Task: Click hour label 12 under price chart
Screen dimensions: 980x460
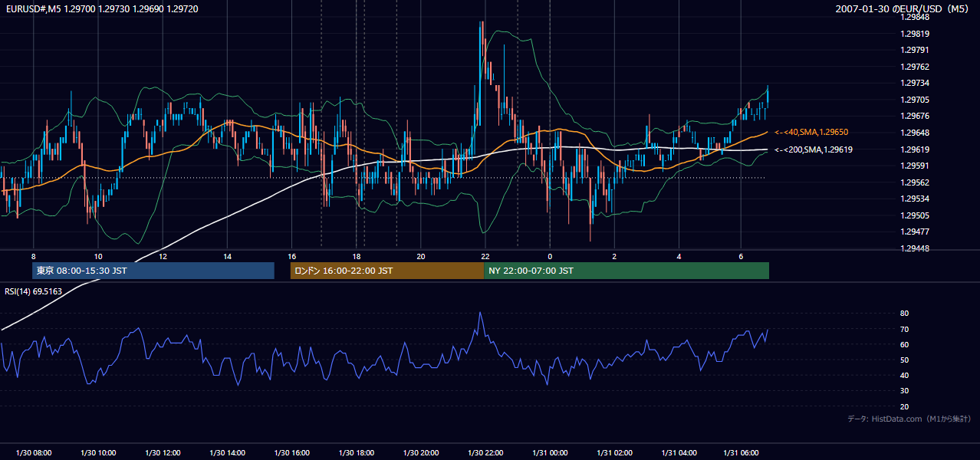Action: 162,256
